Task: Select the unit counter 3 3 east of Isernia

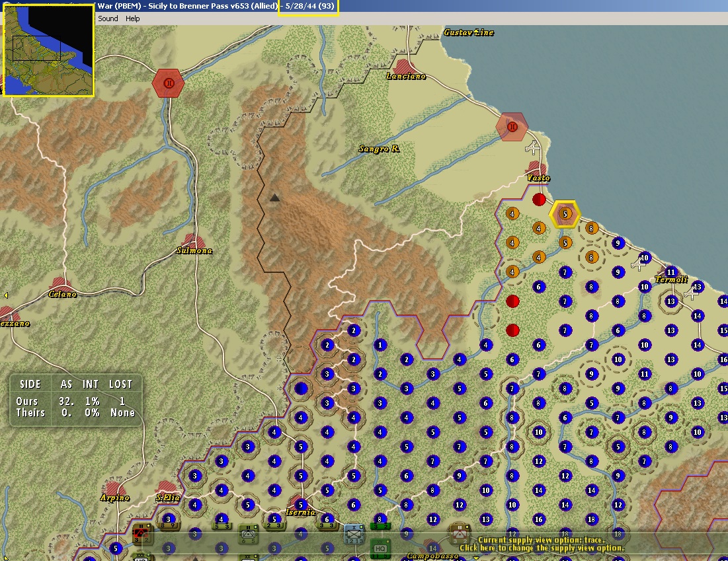Action: (x=327, y=525)
